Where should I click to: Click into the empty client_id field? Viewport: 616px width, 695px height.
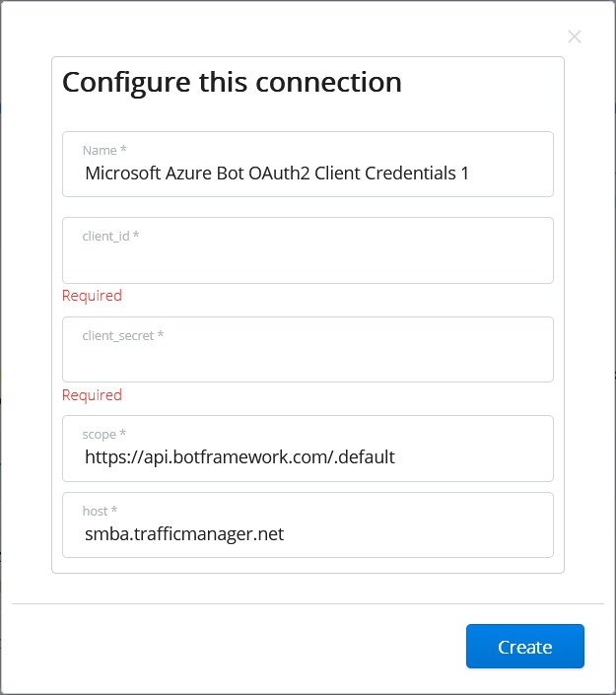click(308, 259)
